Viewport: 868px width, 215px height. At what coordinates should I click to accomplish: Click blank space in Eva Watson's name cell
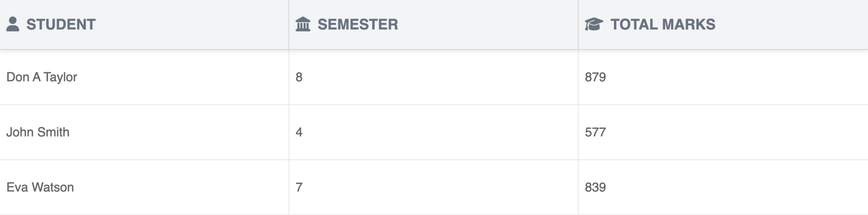coord(182,187)
